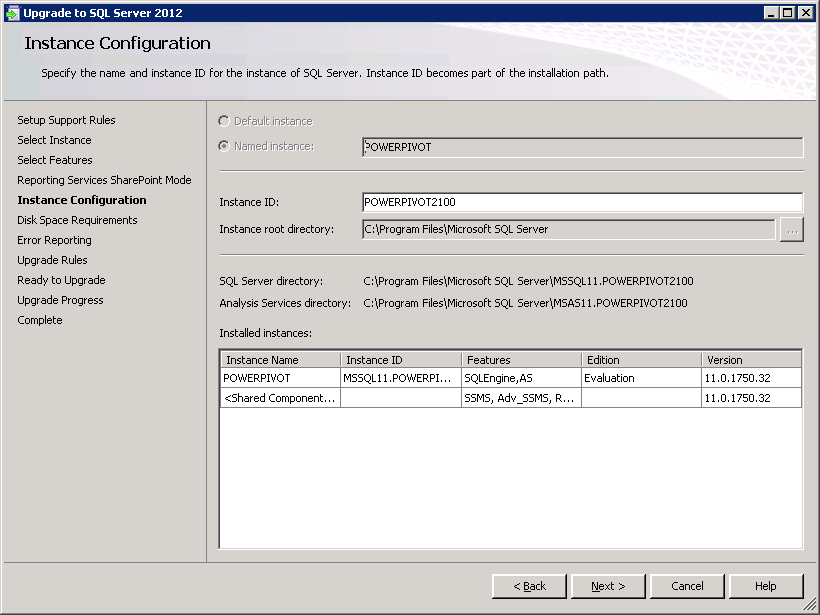The height and width of the screenshot is (615, 820).
Task: Click the Instance root directory field
Action: (568, 229)
